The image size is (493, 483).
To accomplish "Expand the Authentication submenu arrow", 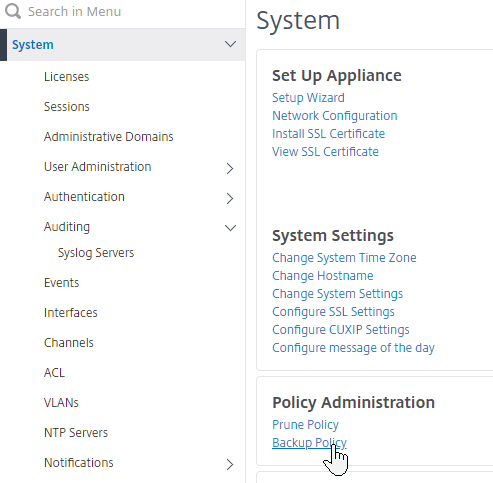I will click(230, 198).
